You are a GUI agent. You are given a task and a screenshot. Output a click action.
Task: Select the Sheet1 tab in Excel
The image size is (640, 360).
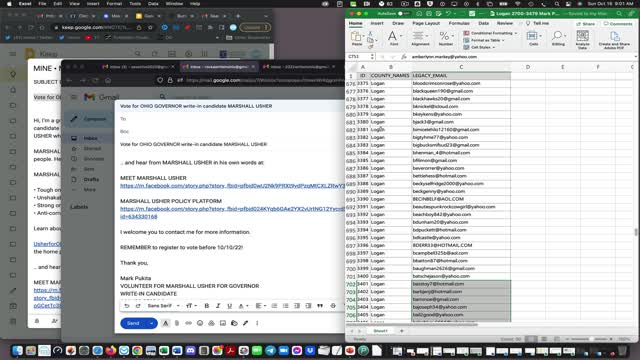pyautogui.click(x=380, y=331)
